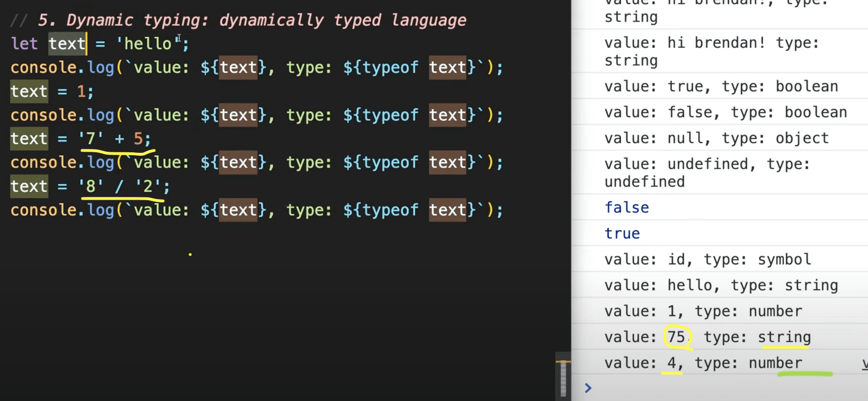Image resolution: width=868 pixels, height=401 pixels.
Task: Click the blue 'true' console output
Action: [622, 233]
